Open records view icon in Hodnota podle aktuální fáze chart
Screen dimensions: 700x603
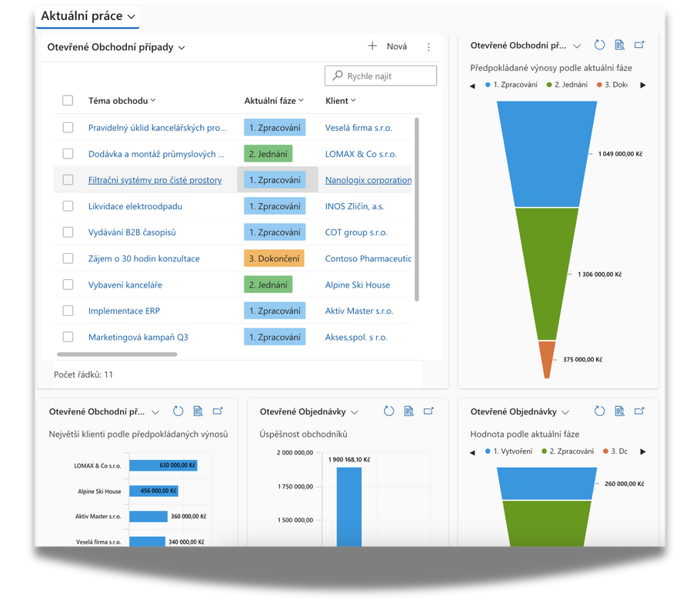620,411
